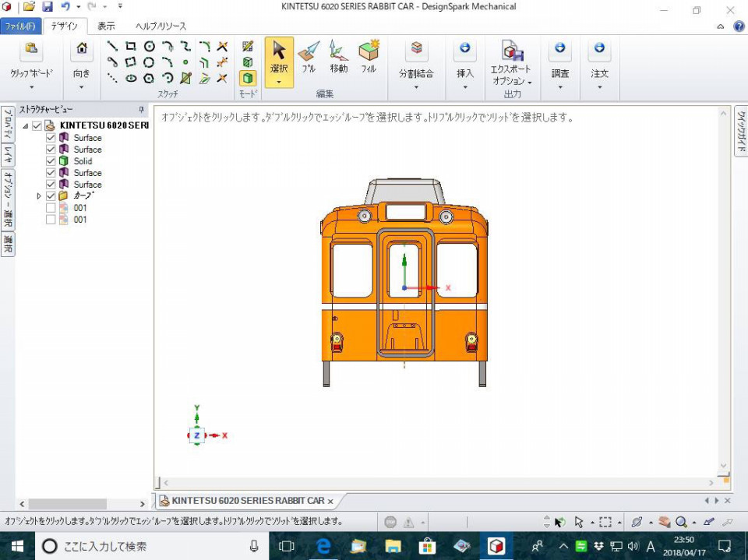Click the Windows search box on taskbar
Image resolution: width=748 pixels, height=560 pixels.
pos(153,546)
